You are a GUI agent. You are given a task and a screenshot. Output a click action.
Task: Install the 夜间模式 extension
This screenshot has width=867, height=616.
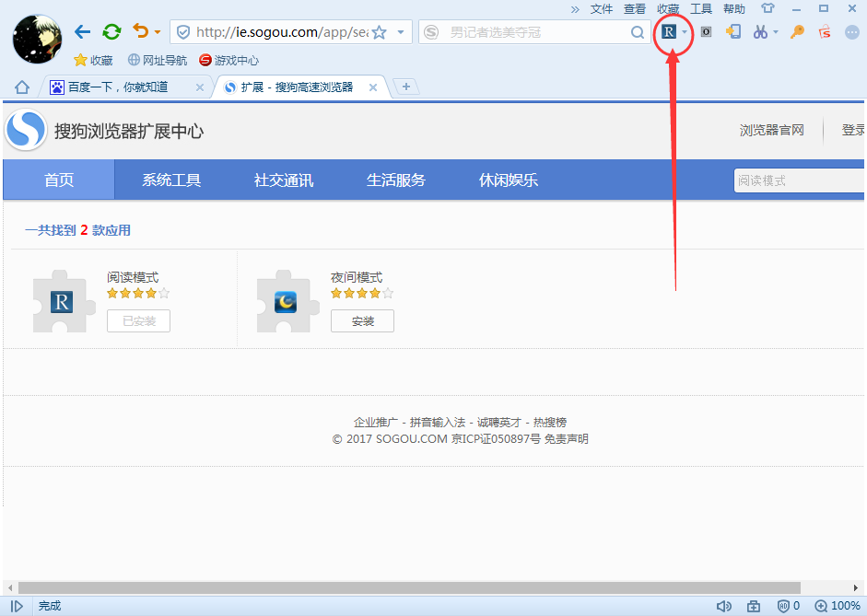(x=362, y=320)
